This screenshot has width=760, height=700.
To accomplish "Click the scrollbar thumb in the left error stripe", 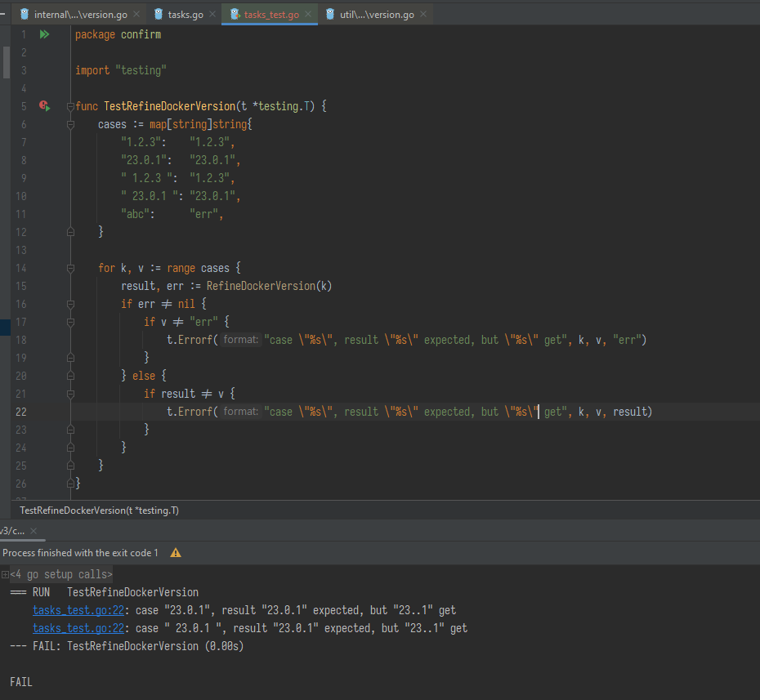I will 5,61.
